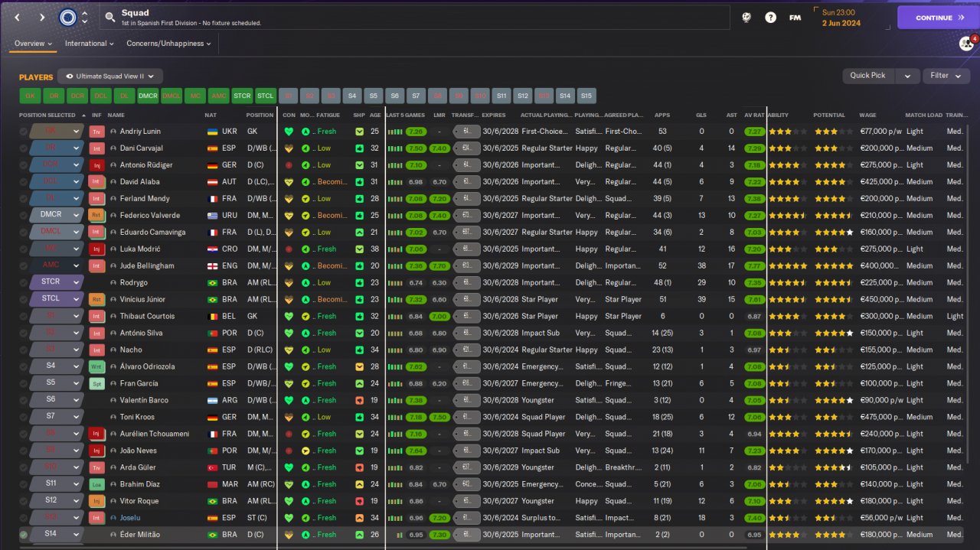
Task: Toggle selection tick for Toni Kroos
Action: (x=24, y=417)
